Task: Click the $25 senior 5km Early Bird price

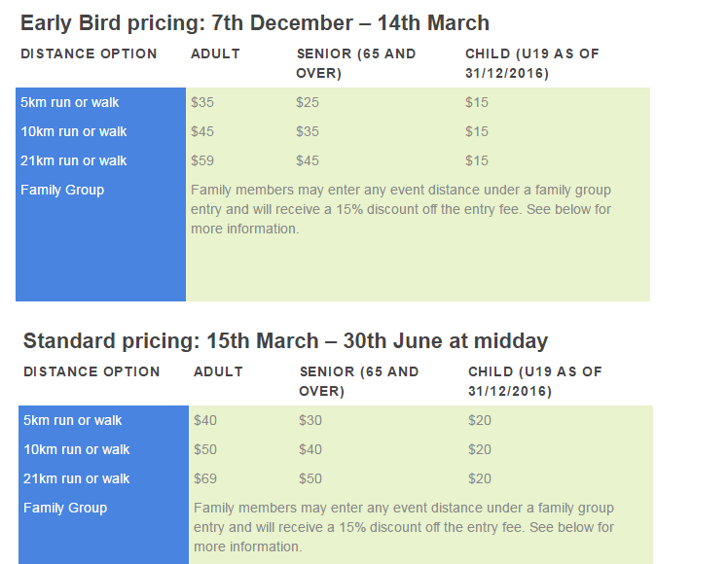Action: (308, 102)
